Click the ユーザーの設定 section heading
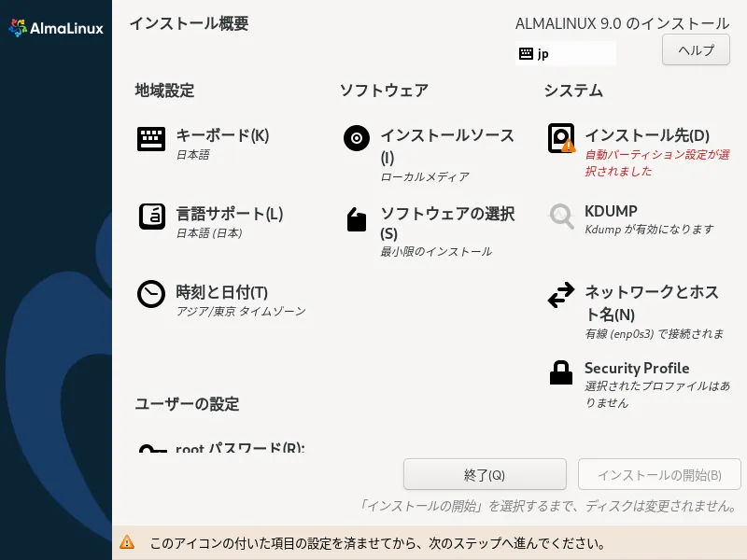The width and height of the screenshot is (747, 560). (x=187, y=404)
